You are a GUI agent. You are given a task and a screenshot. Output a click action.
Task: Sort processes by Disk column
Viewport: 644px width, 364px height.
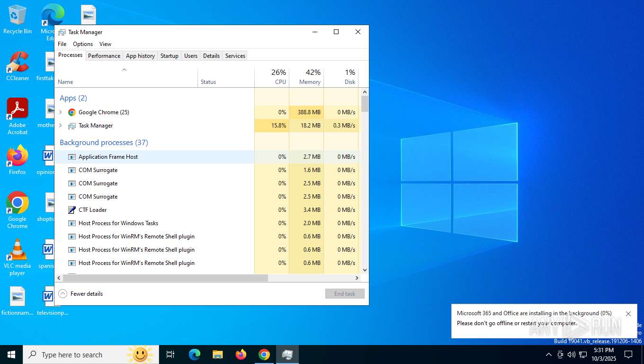tap(341, 78)
